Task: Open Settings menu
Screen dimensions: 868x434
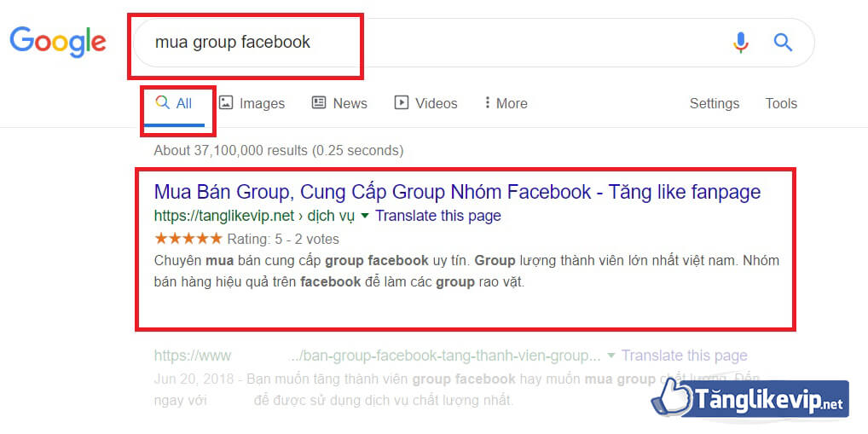Action: [x=715, y=103]
